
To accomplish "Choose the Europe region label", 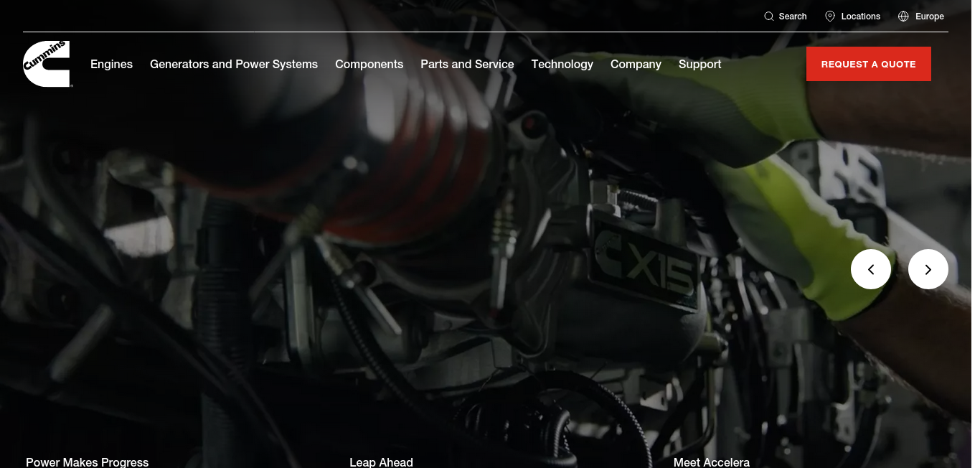I will click(x=930, y=17).
